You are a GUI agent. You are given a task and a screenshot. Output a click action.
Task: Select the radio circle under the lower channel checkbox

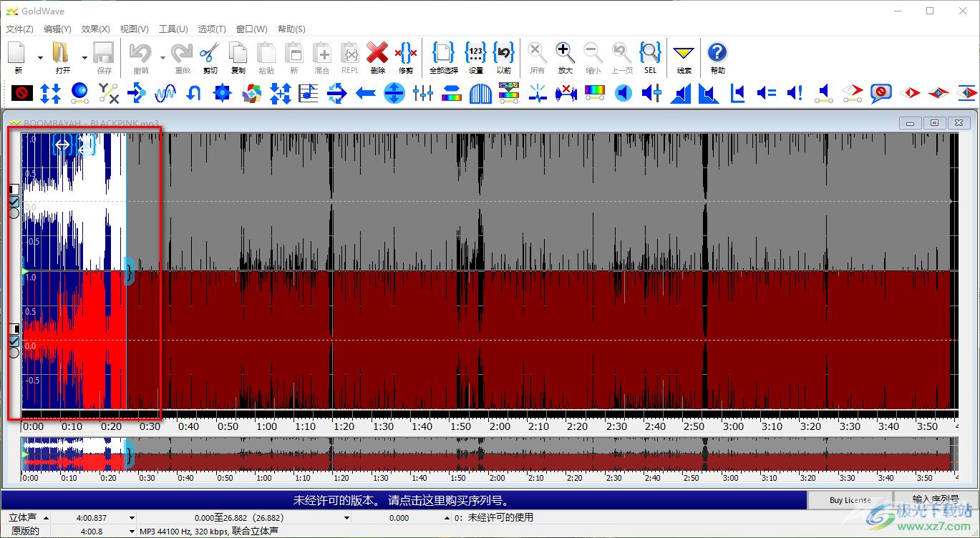pos(14,352)
